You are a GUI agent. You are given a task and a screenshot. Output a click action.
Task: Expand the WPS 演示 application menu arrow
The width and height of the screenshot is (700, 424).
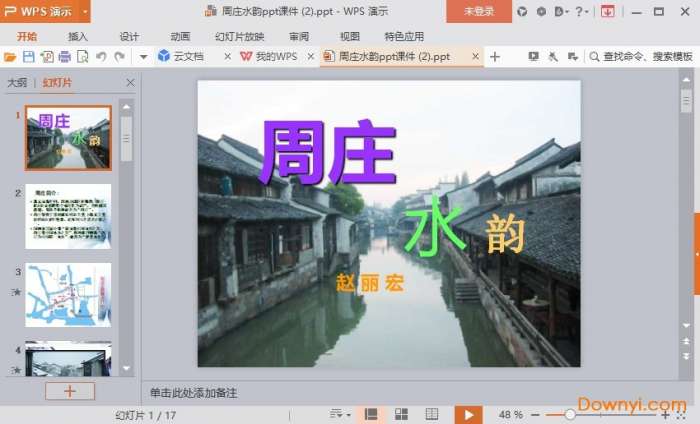click(84, 11)
